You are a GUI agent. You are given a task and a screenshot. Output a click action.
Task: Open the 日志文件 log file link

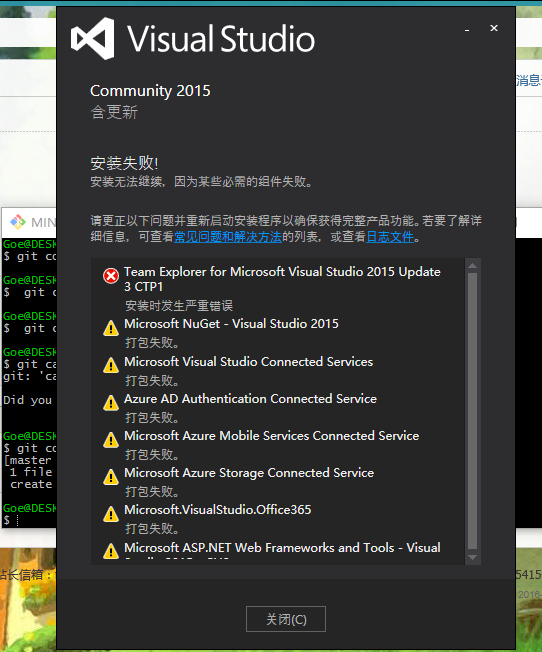[x=390, y=237]
